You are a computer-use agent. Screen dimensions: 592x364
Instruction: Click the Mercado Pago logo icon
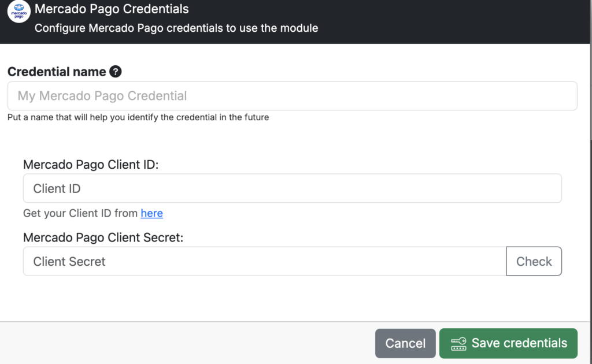[19, 12]
